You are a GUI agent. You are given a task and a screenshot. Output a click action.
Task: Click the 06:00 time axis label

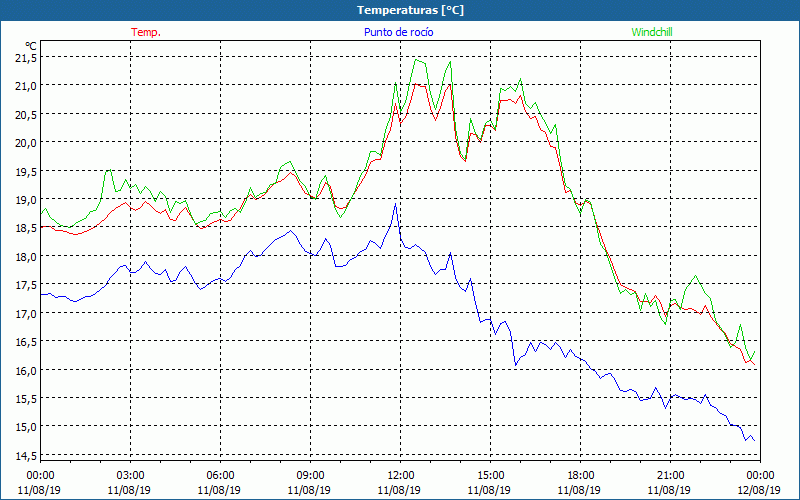220,476
